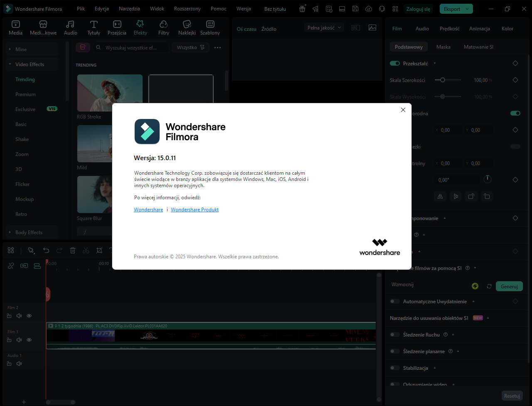Hide the Film 1 track with eye icon
The height and width of the screenshot is (406, 532).
[x=29, y=340]
